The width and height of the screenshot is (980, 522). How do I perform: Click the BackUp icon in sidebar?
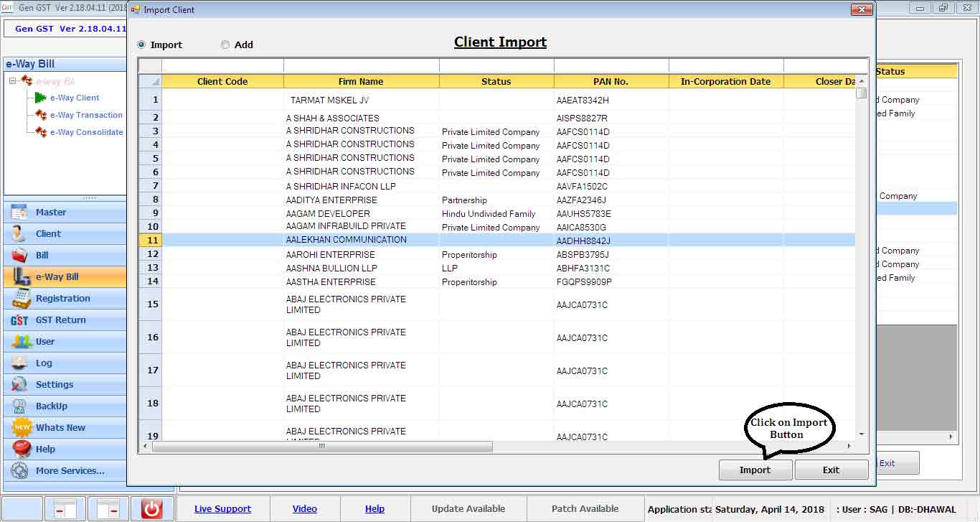[x=19, y=406]
